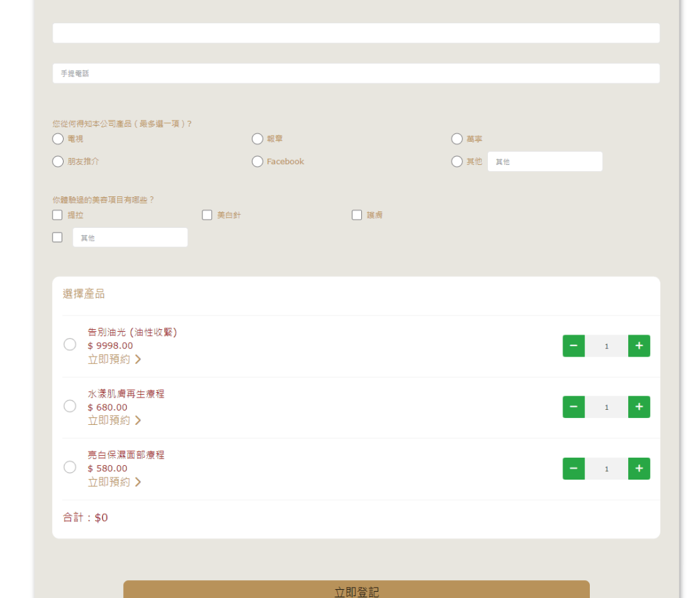Select the 告別油光 product radio button
The height and width of the screenshot is (598, 700).
click(x=70, y=344)
